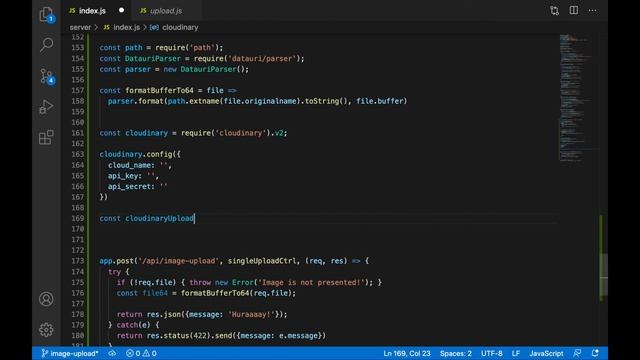Open the Accounts menu icon
The width and height of the screenshot is (640, 360).
tap(46, 299)
